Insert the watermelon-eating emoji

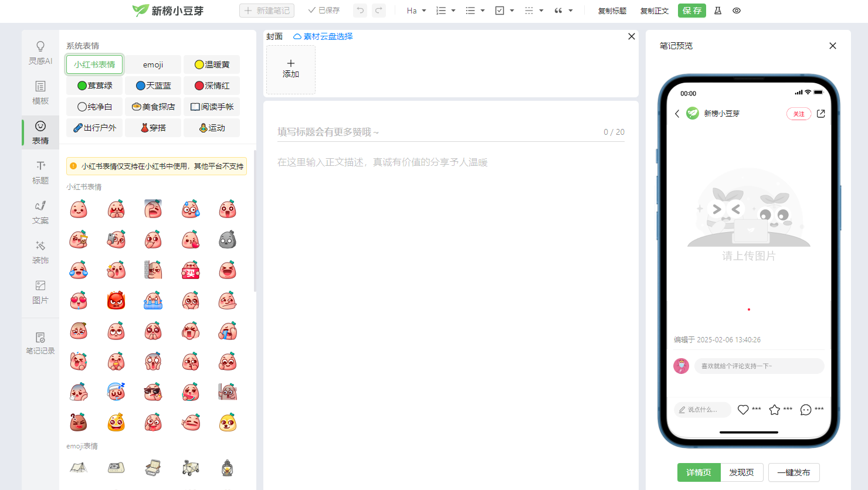point(191,392)
